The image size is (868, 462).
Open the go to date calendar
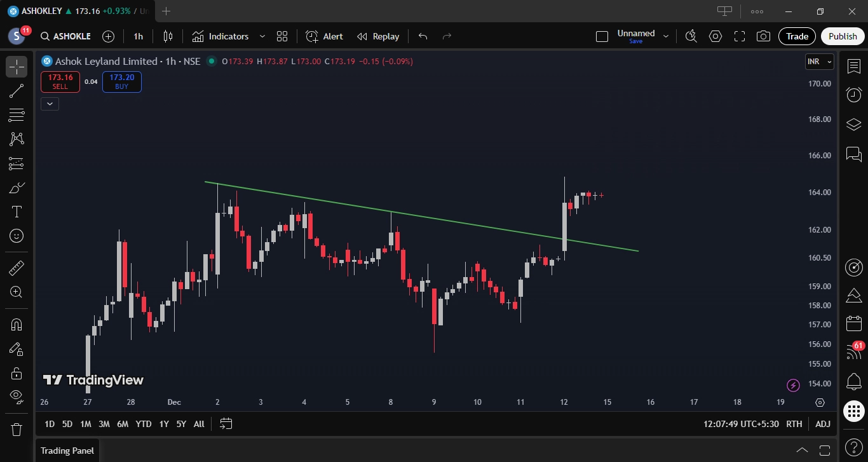tap(226, 424)
